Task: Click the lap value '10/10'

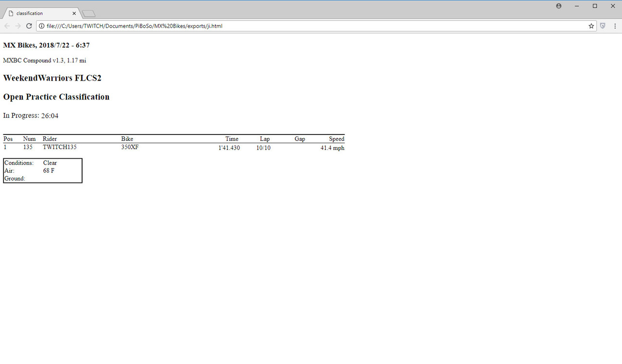Action: (x=263, y=148)
